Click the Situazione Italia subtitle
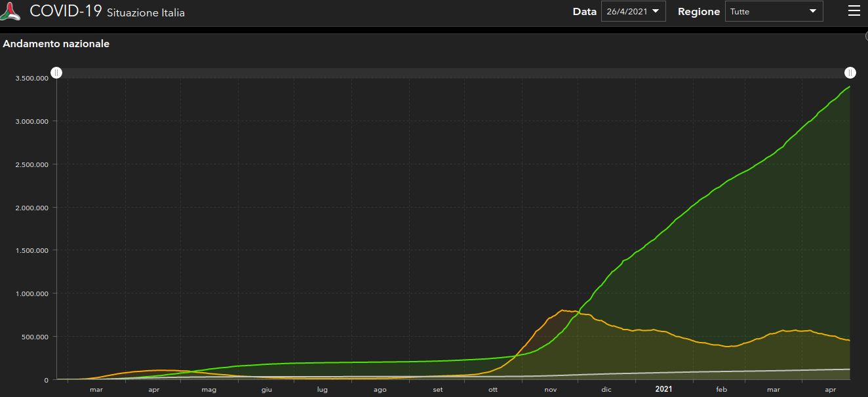Viewport: 868px width, 397px height. (146, 13)
